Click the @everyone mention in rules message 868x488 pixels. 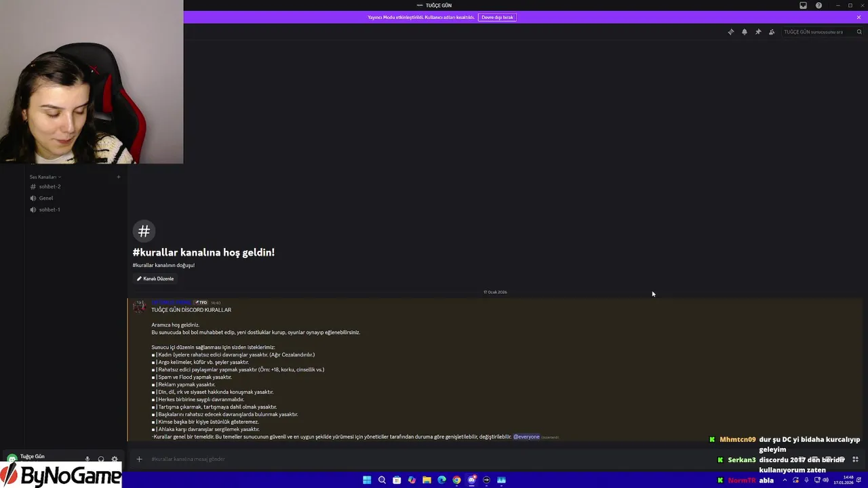pos(526,436)
